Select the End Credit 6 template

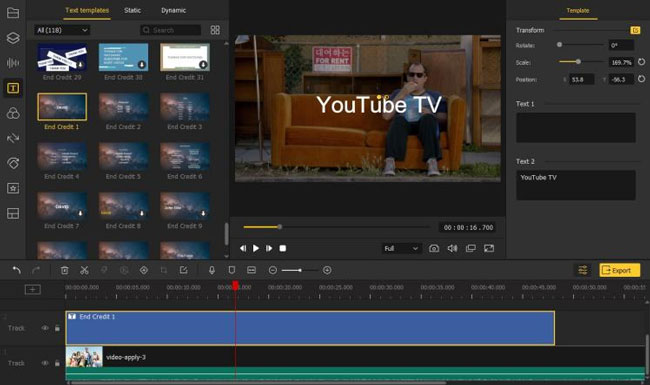pos(185,157)
